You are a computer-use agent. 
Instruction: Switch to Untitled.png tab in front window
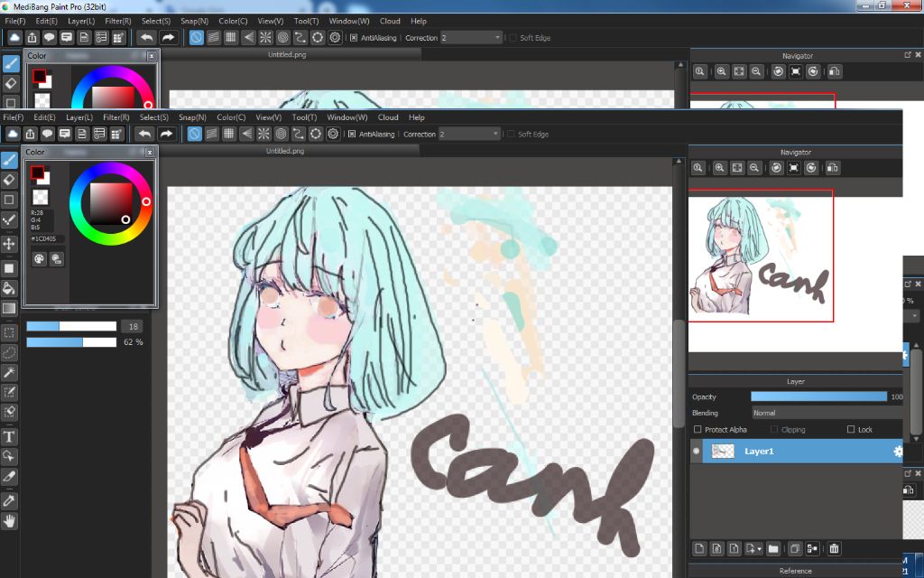click(x=284, y=151)
